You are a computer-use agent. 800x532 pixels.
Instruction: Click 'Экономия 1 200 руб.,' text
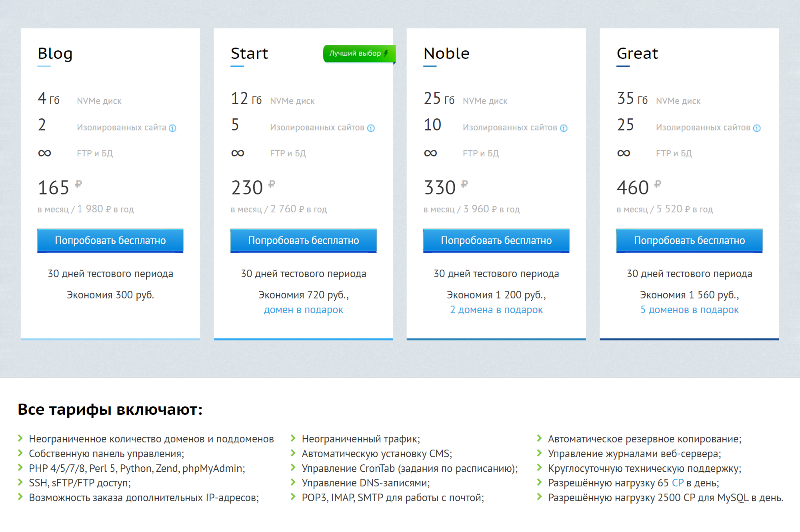(x=496, y=295)
